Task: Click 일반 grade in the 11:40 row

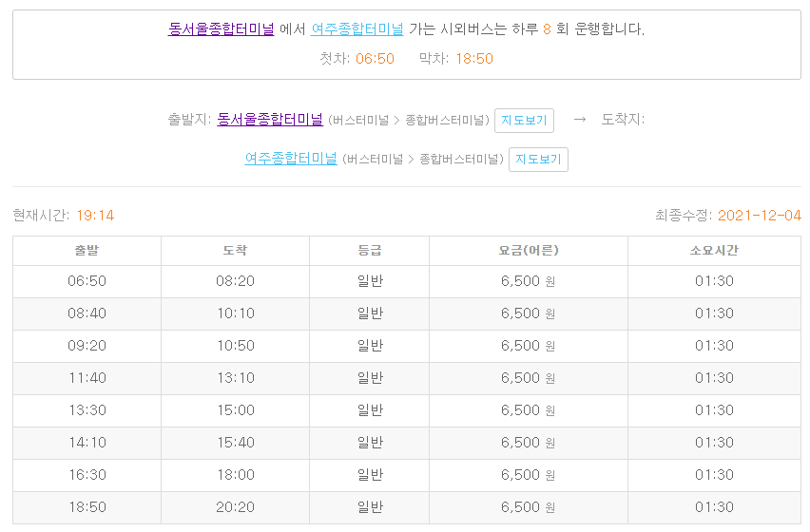Action: click(x=370, y=378)
